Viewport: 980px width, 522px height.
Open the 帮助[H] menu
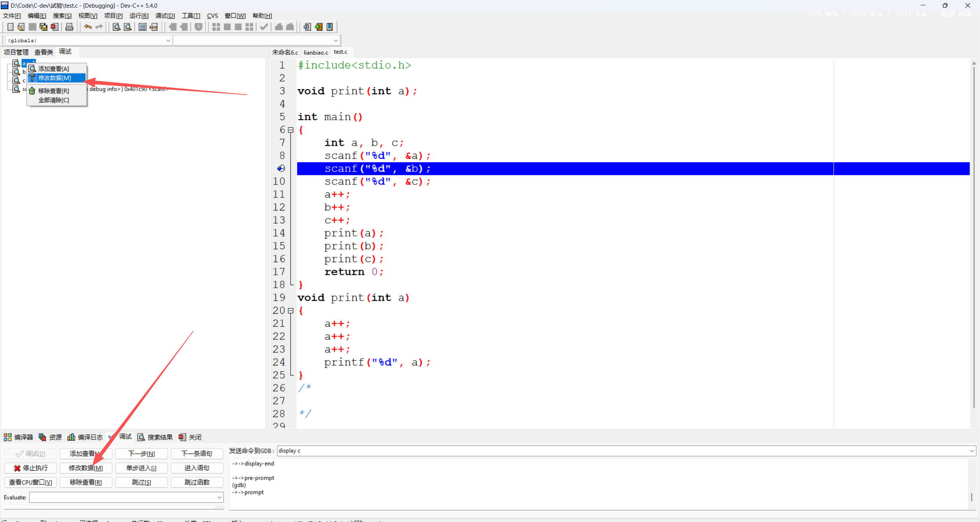coord(262,16)
